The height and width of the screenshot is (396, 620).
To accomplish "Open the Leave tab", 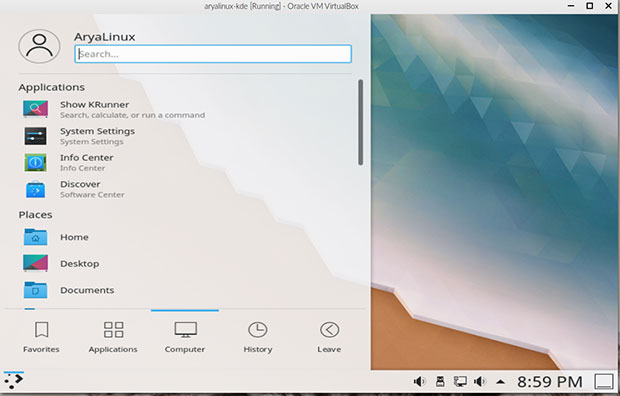I will tap(329, 337).
